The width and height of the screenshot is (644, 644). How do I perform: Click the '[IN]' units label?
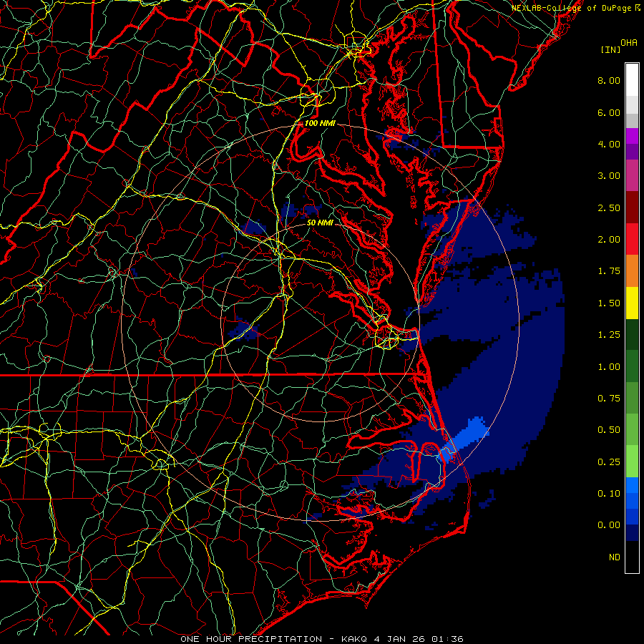pyautogui.click(x=610, y=49)
